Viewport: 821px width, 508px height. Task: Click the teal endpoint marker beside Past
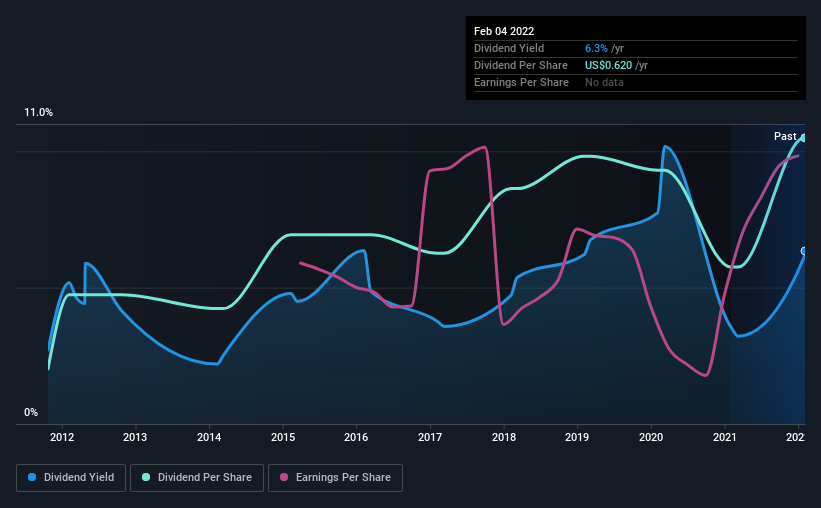coord(803,138)
